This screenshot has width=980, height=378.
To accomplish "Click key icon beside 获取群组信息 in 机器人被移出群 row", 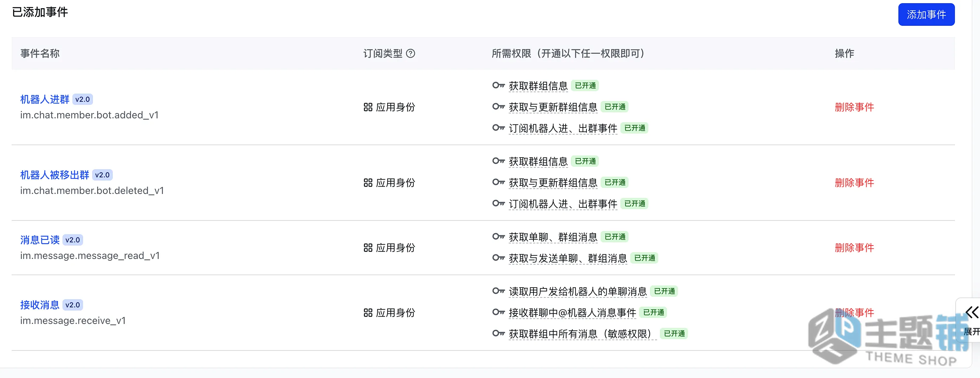I will [x=498, y=161].
